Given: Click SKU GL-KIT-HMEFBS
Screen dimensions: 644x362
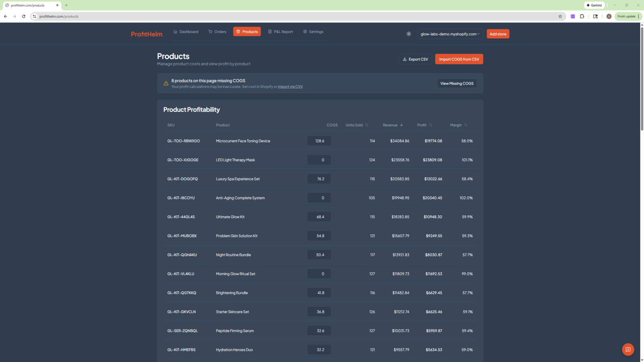Looking at the screenshot, I should [182, 350].
